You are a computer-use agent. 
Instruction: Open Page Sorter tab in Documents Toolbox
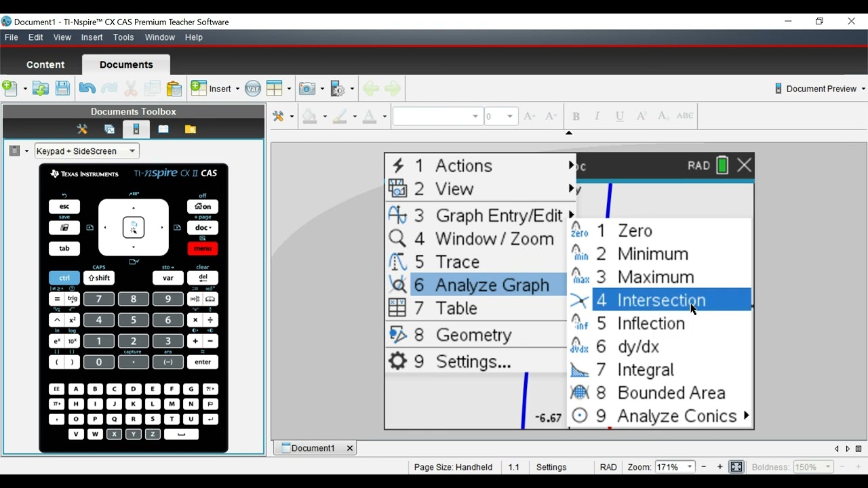[109, 129]
